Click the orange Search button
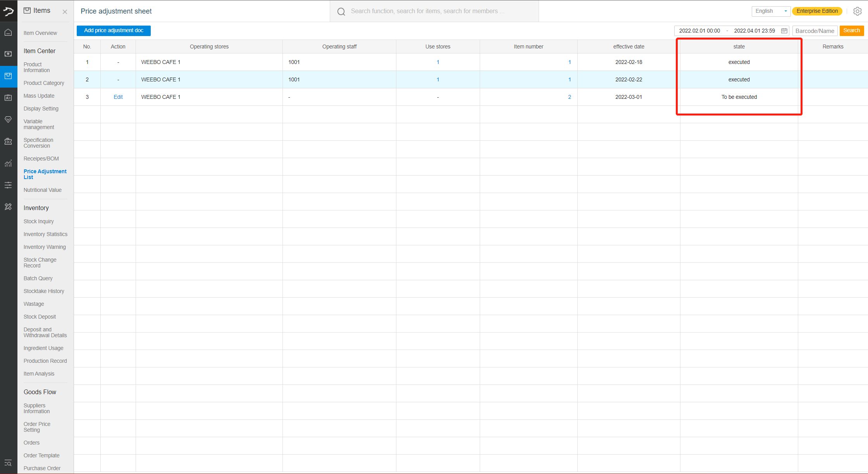 coord(852,31)
